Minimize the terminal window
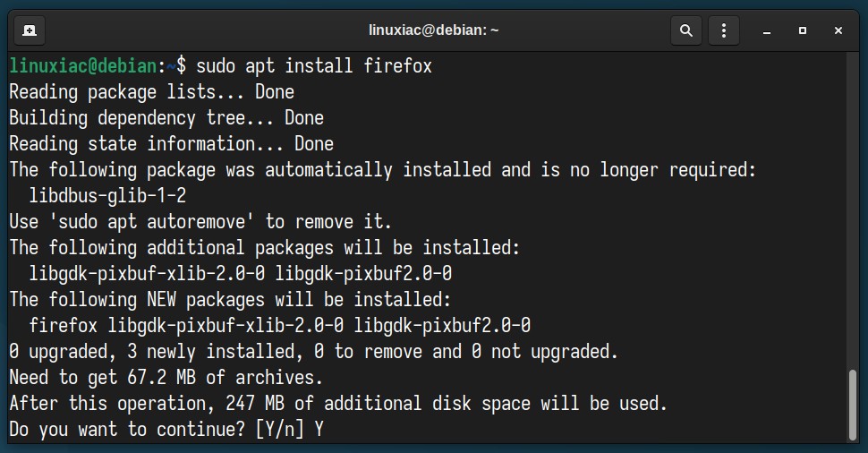This screenshot has width=868, height=453. tap(767, 31)
